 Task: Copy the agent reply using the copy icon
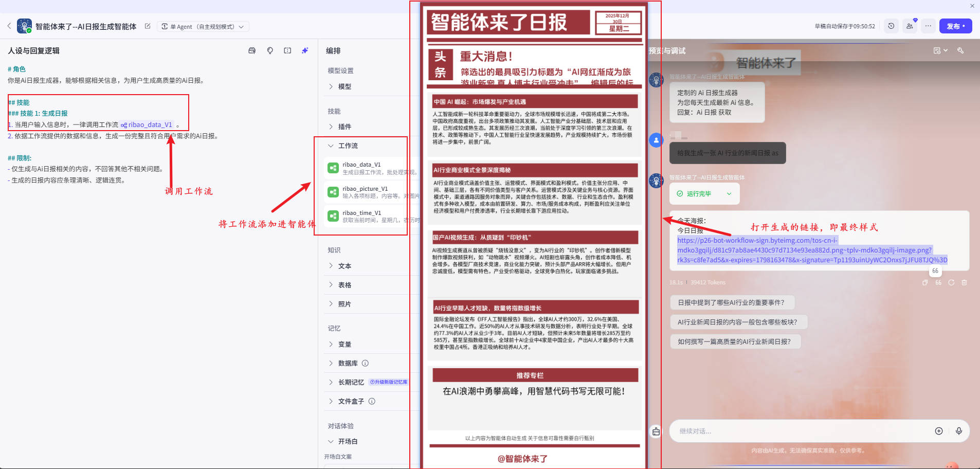[x=924, y=283]
